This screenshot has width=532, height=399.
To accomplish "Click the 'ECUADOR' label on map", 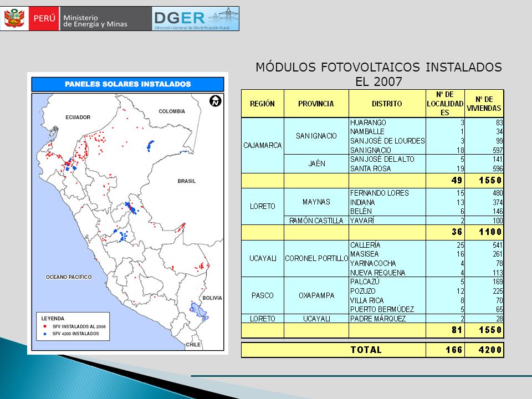I will 78,117.
